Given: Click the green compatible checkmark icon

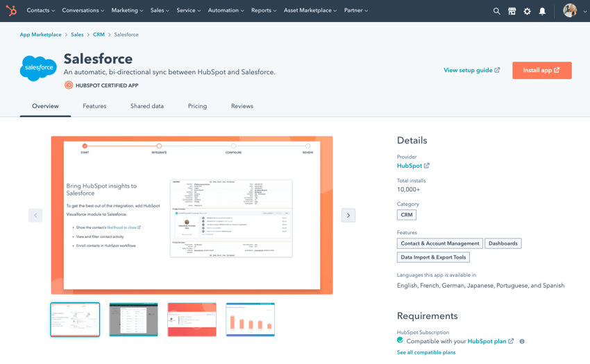Looking at the screenshot, I should 400,340.
